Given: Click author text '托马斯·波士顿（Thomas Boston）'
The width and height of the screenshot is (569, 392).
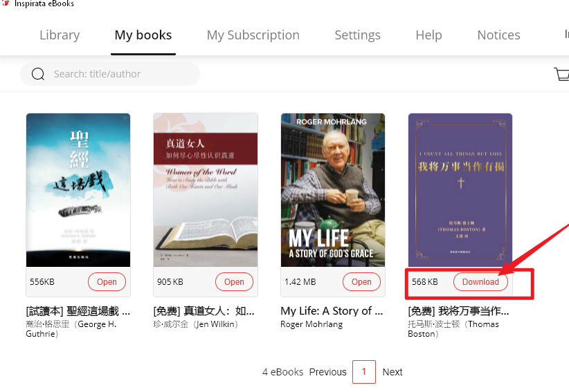Looking at the screenshot, I should 453,329.
